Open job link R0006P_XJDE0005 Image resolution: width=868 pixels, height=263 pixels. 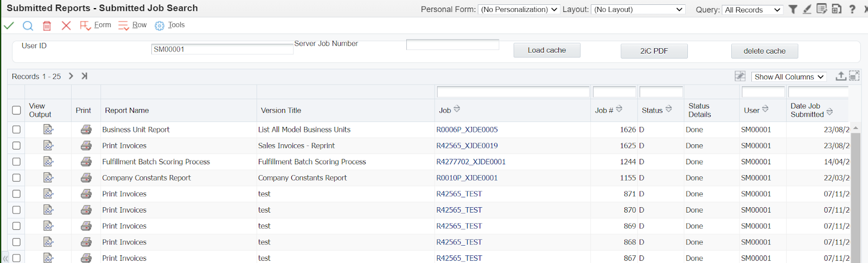pyautogui.click(x=467, y=130)
